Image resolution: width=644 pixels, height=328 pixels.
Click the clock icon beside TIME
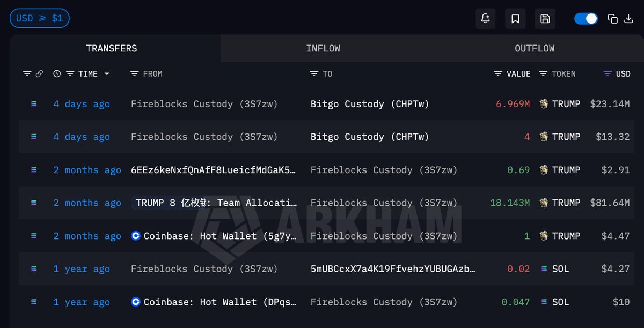point(57,74)
